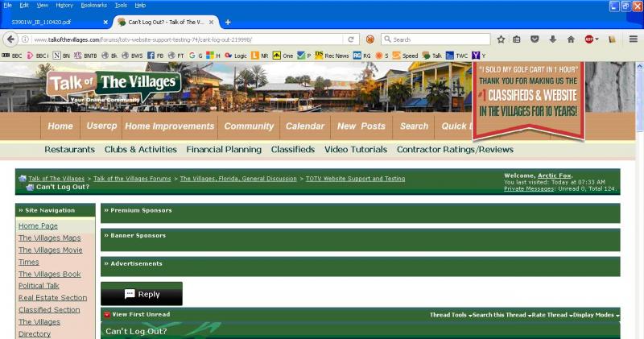Expand the Display Modes dropdown
The width and height of the screenshot is (644, 339).
[x=596, y=315]
